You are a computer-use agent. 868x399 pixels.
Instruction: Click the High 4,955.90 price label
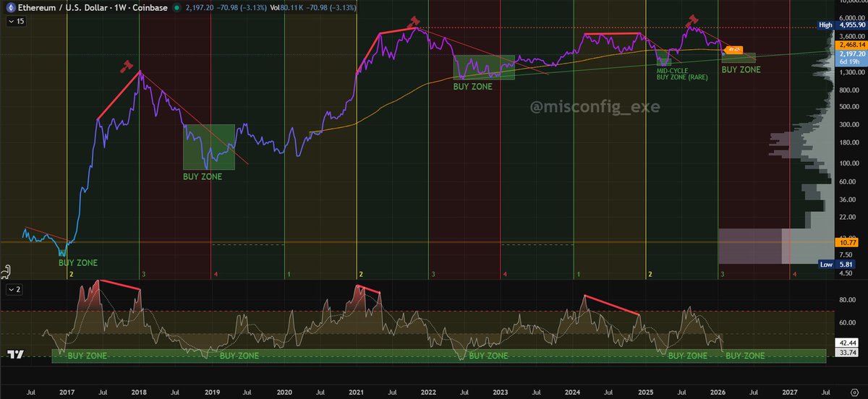[842, 25]
